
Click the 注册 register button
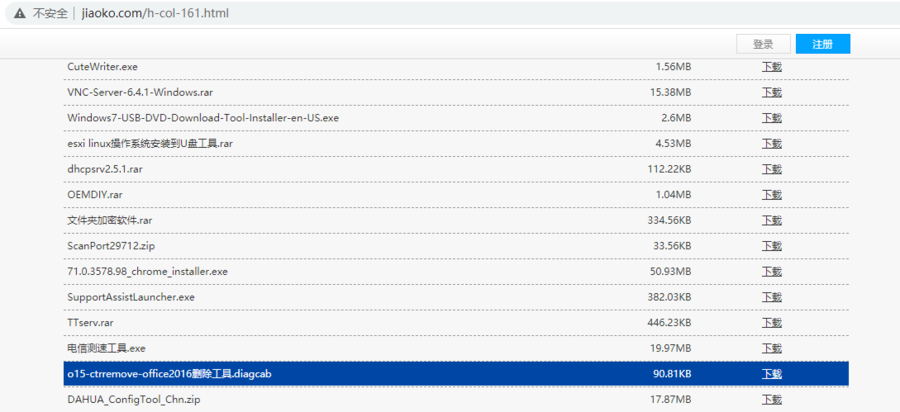pos(822,44)
